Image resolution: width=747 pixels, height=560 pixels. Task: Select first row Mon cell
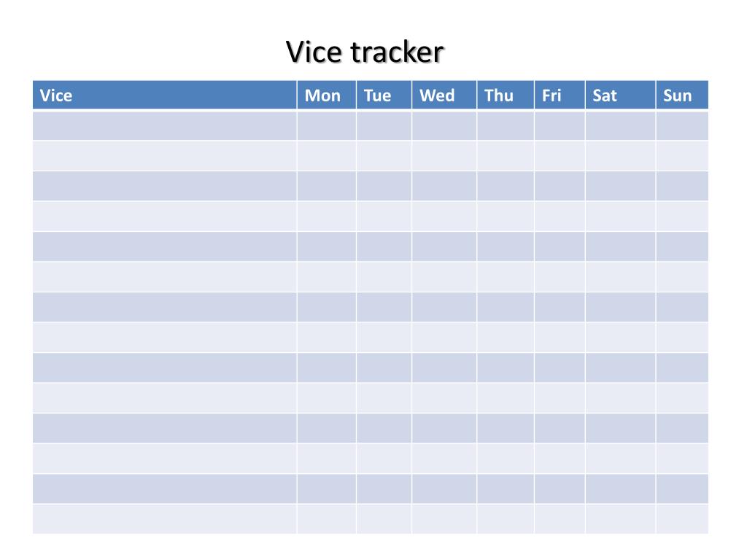(326, 125)
